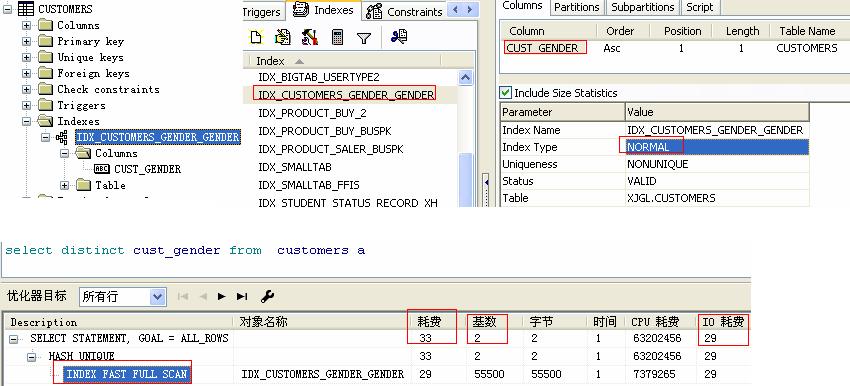Select IDX_PRODUCT_BUY_2 in the index list
Screen dimensions: 850x386
click(312, 113)
